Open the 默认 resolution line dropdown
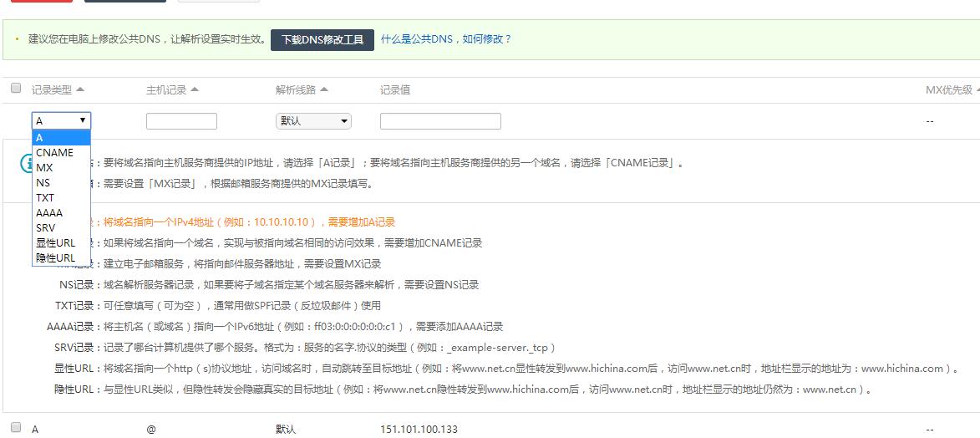980x438 pixels. (x=313, y=120)
